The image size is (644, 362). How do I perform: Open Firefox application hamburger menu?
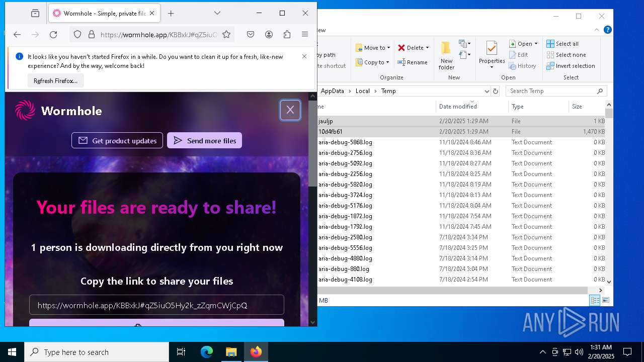305,34
